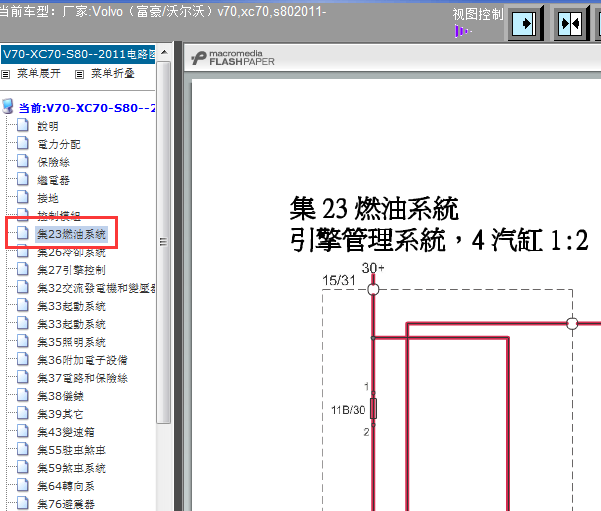This screenshot has width=601, height=511.
Task: Click the 15/31 label in the diagram
Action: coord(339,281)
